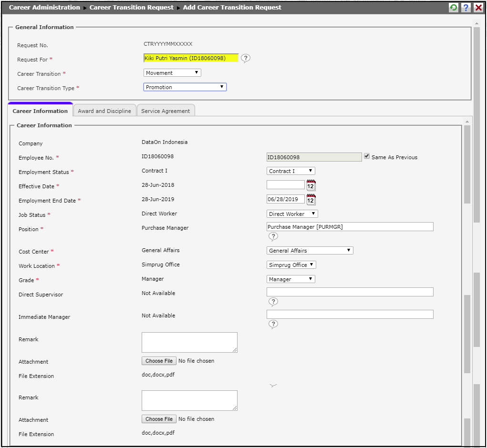The height and width of the screenshot is (448, 487).
Task: Open the Employment Status dropdown
Action: 290,171
